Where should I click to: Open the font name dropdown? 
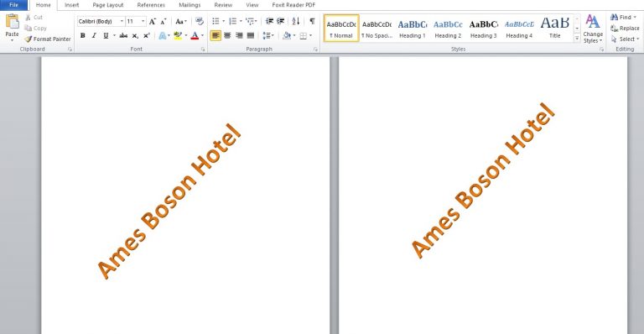tap(122, 21)
